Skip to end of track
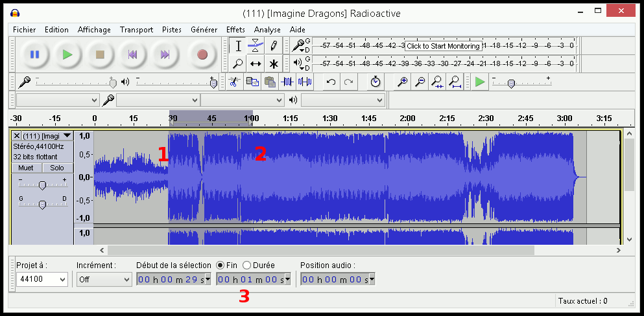644x316 pixels. (165, 54)
